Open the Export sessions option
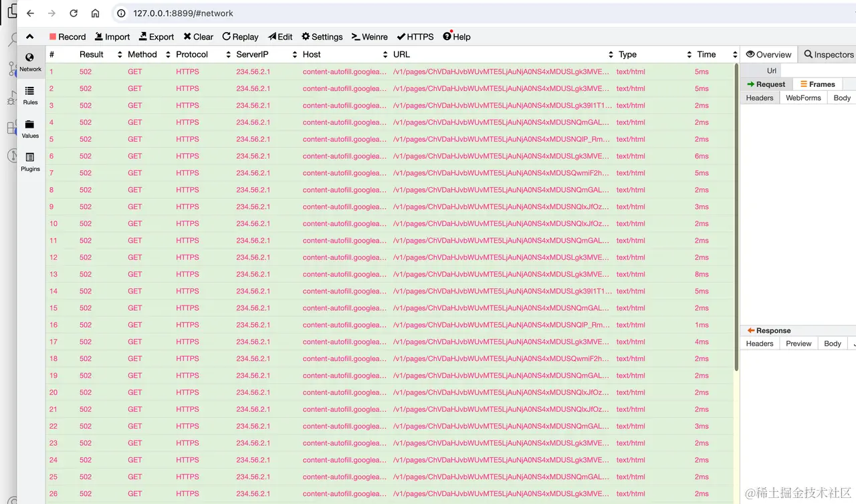Screen dimensions: 856x504 pos(156,37)
